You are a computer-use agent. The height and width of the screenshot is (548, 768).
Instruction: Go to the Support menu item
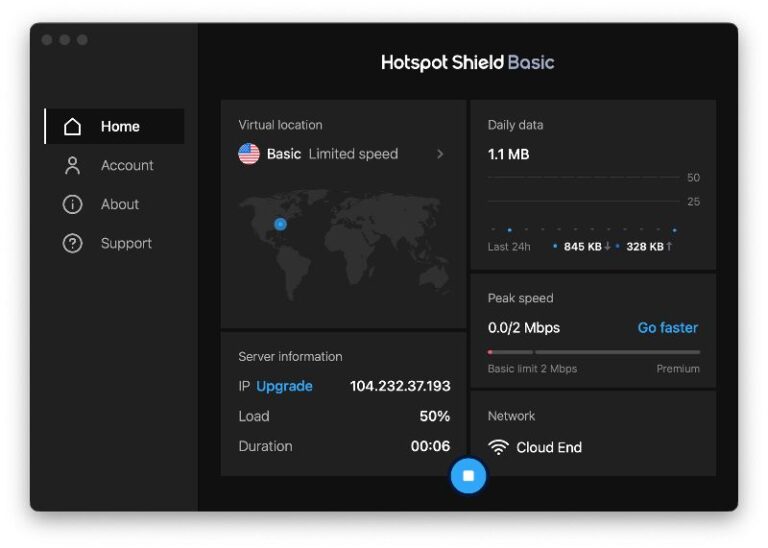tap(126, 244)
